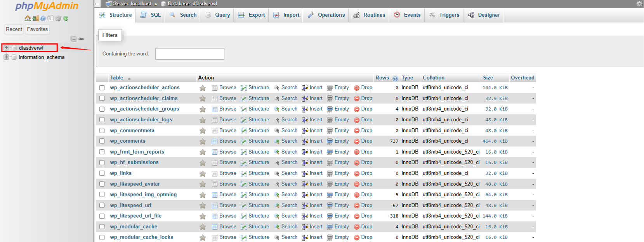Click the green reload navigation icon
This screenshot has width=644, height=242.
[x=66, y=18]
